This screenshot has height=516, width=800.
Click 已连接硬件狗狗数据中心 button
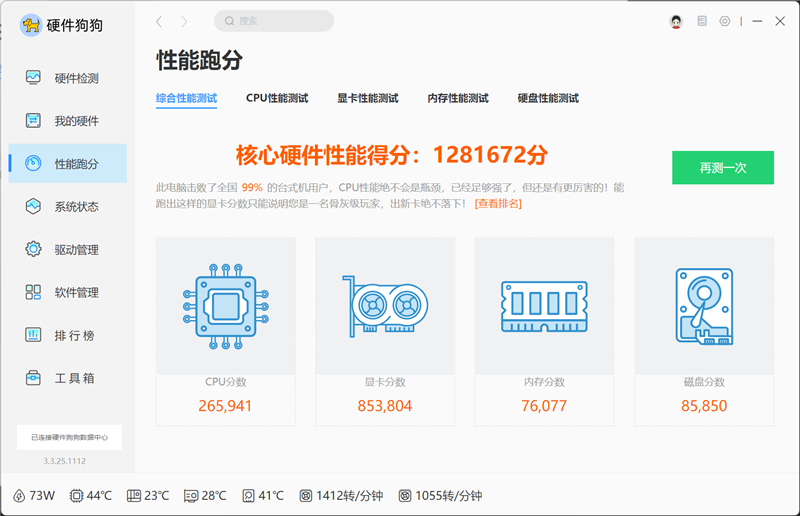(69, 437)
